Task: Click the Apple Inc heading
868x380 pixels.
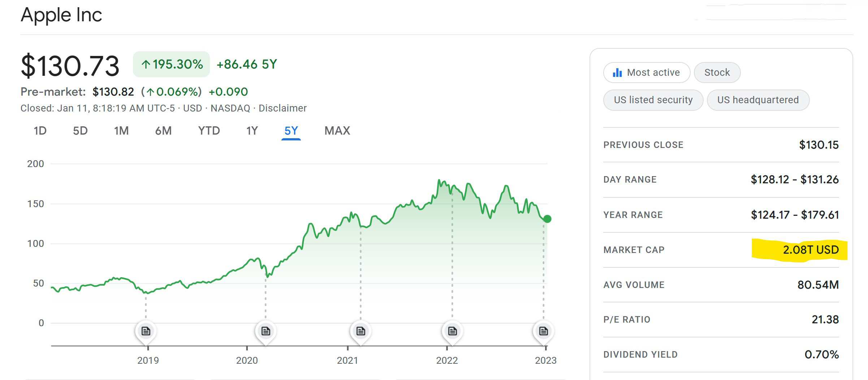Action: (x=61, y=15)
